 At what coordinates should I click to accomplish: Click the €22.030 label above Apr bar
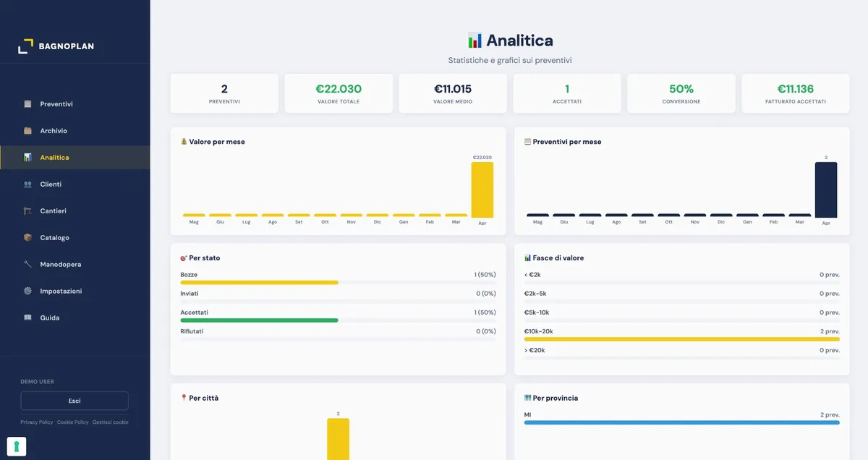coord(482,157)
